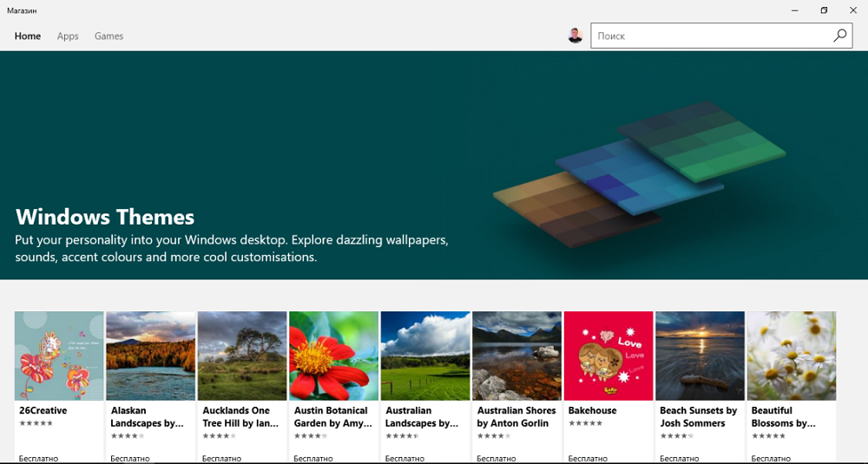868x464 pixels.
Task: Open Beautiful Blossoms daisy thumbnail
Action: (792, 356)
